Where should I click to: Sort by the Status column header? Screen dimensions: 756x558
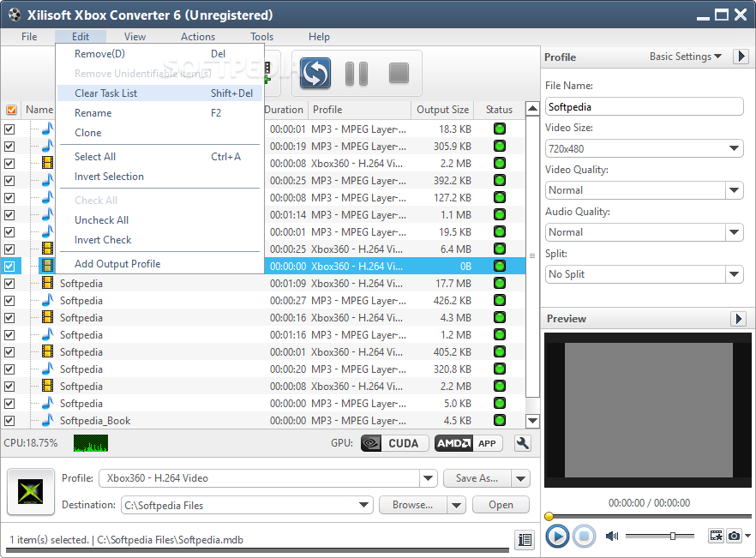[499, 110]
